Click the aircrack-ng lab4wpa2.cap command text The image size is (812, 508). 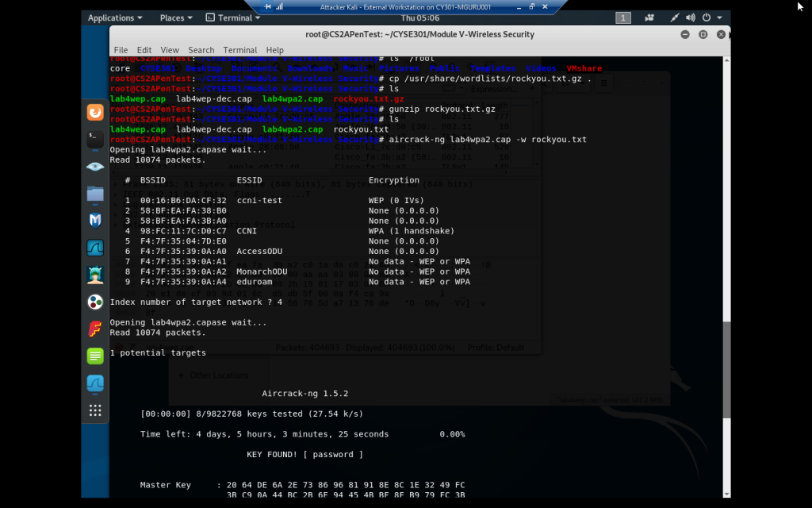point(488,140)
